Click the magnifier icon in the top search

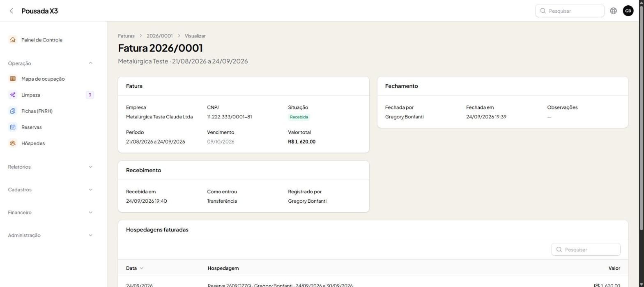(543, 11)
